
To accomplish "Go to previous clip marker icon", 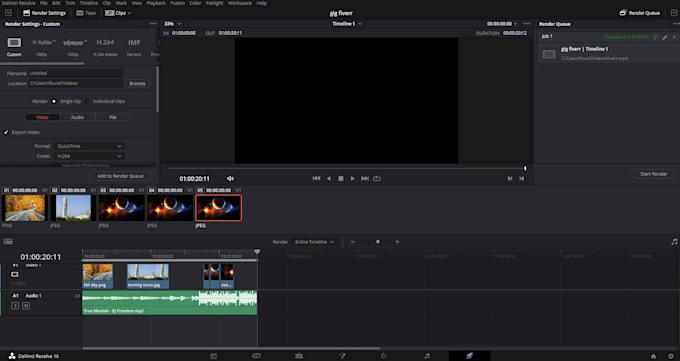I will pos(522,179).
